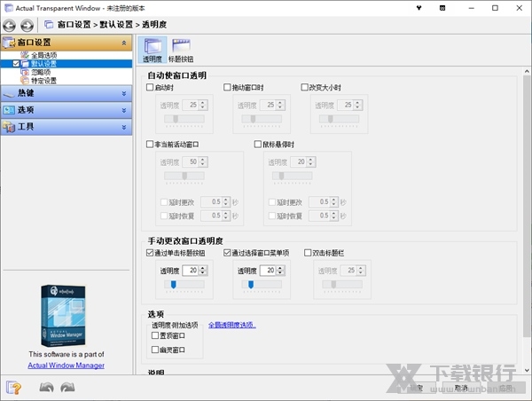Enable the 拖动窗口时 checkbox

[227, 87]
